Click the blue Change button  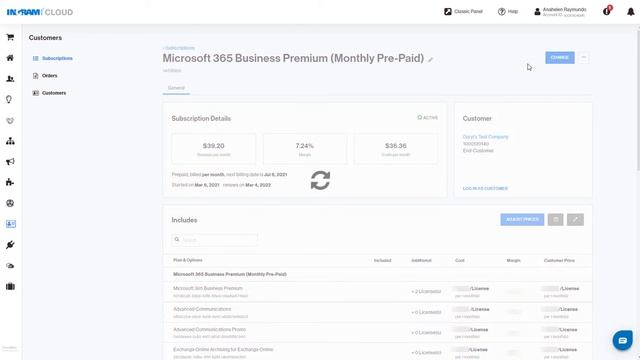point(560,58)
